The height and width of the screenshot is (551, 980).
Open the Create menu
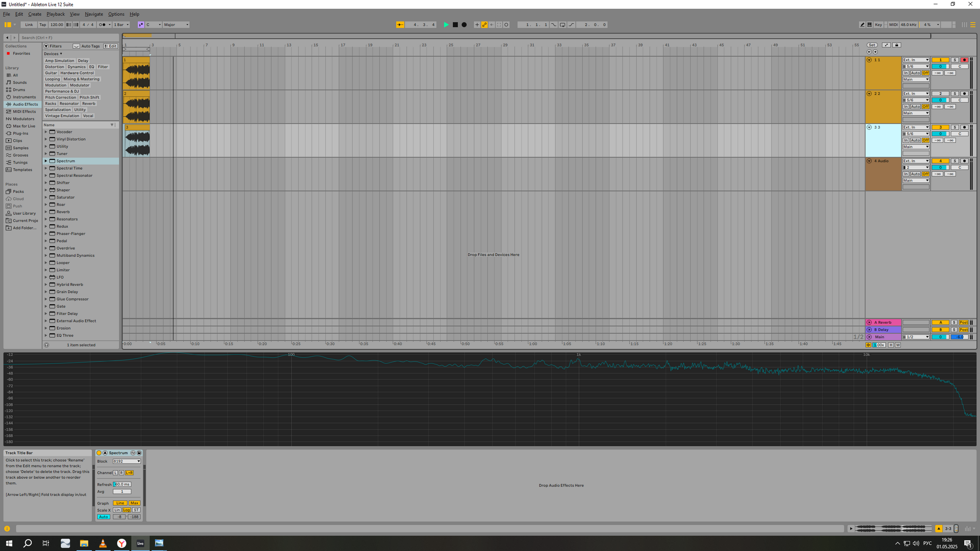coord(34,14)
